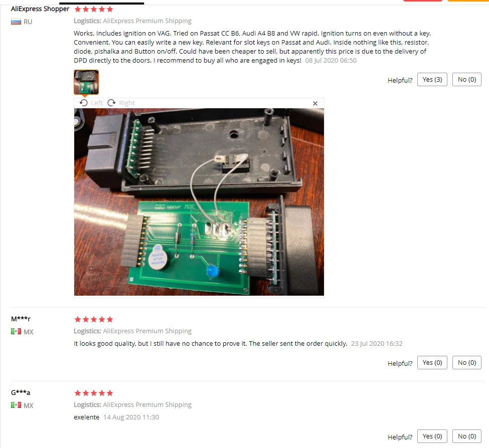
Task: Click the 'Left' rotate label text
Action: point(97,103)
